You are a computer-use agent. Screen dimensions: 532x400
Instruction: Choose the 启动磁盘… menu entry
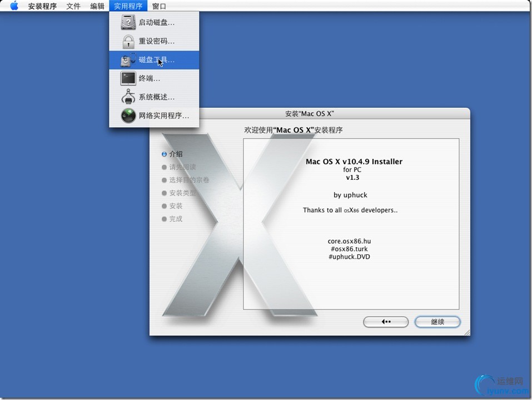point(154,22)
